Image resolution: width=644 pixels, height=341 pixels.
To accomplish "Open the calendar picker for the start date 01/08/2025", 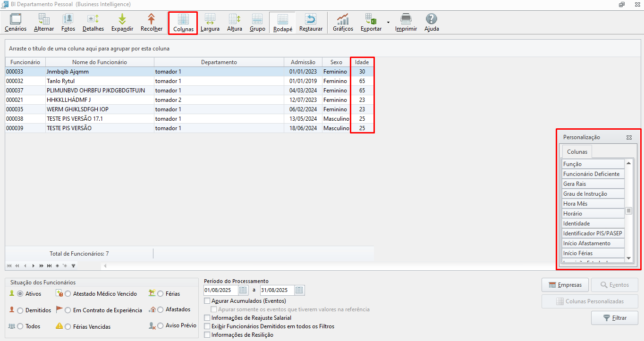I will (243, 290).
